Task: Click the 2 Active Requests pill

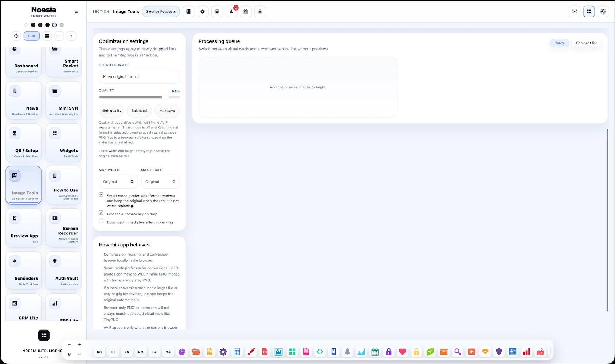Action: pos(161,12)
